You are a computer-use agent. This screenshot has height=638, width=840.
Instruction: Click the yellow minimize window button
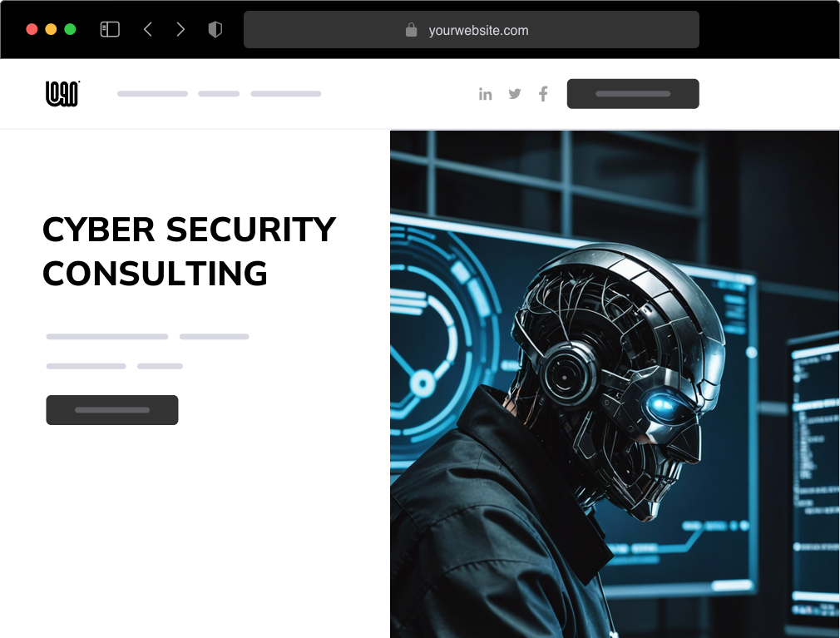[x=51, y=29]
